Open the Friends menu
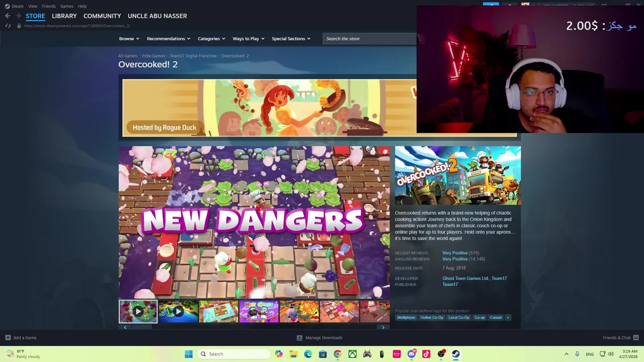This screenshot has width=644, height=362. coord(49,6)
